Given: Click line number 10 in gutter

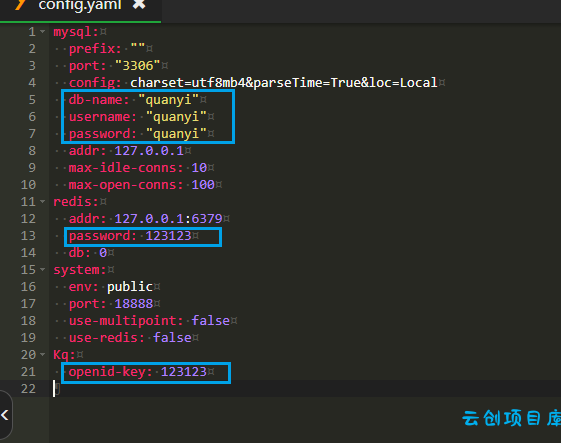Looking at the screenshot, I should click(28, 185).
